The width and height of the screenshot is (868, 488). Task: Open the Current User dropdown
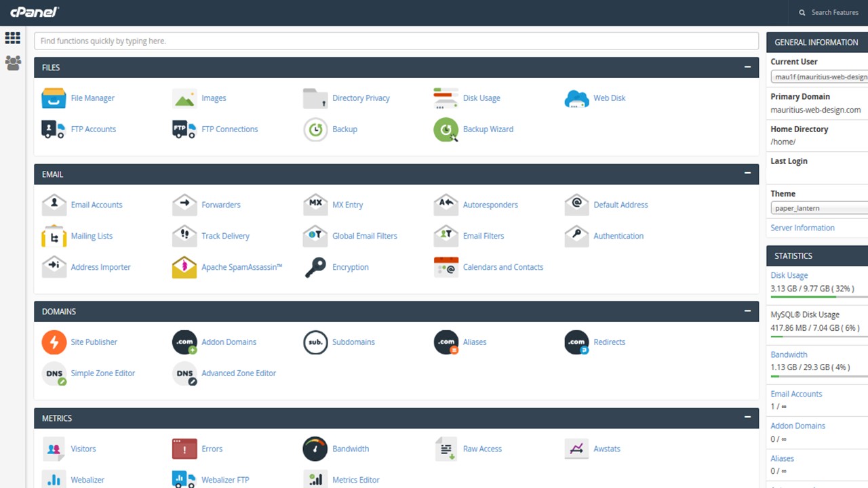(x=819, y=77)
